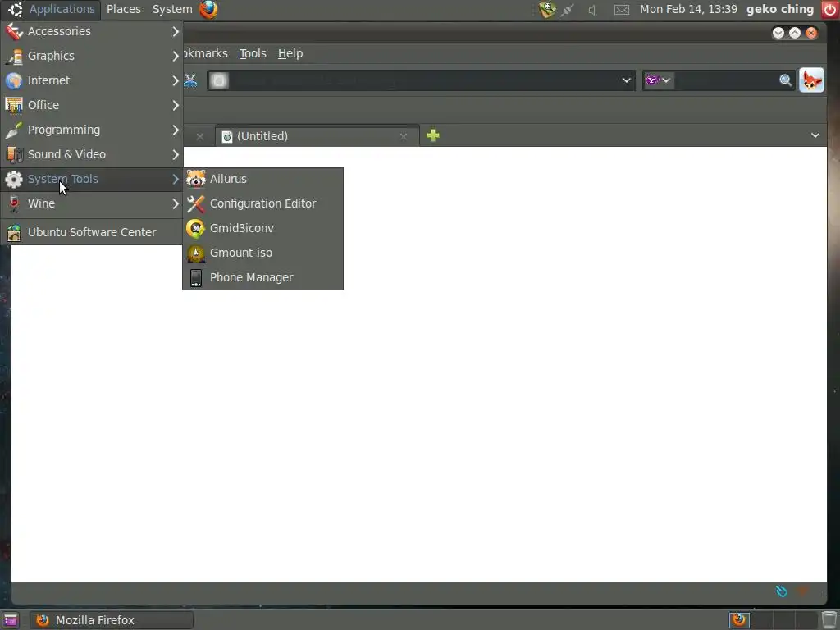The width and height of the screenshot is (840, 630).
Task: Click the search magnifier icon
Action: tap(785, 80)
